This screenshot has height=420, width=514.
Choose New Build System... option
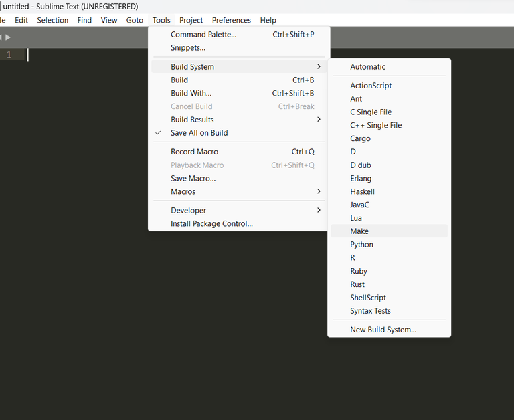click(x=389, y=330)
